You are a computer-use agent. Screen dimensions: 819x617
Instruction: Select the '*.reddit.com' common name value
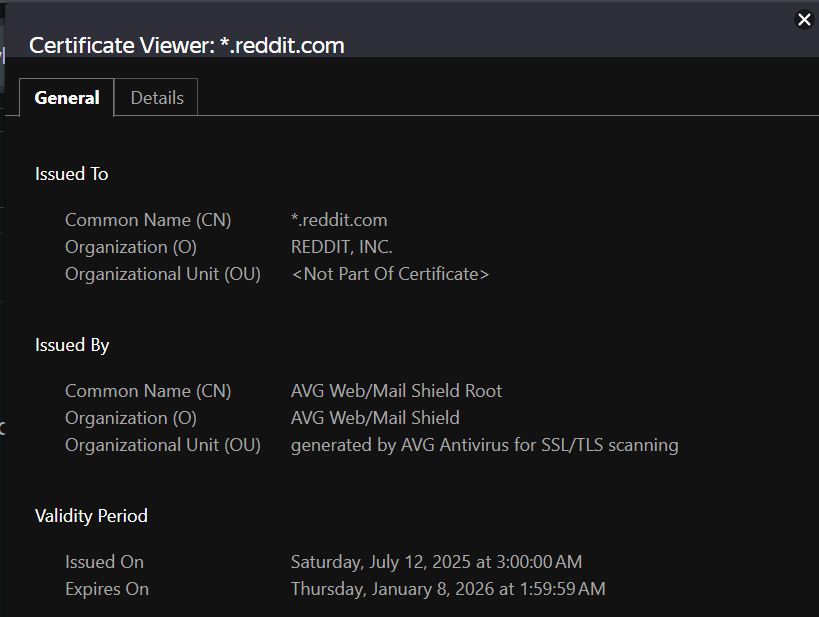[x=339, y=220]
